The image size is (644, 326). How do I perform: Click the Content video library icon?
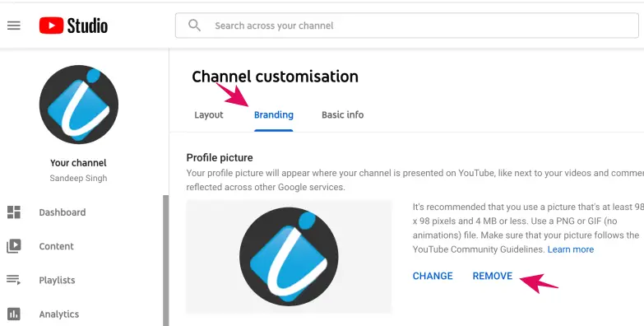[13, 246]
